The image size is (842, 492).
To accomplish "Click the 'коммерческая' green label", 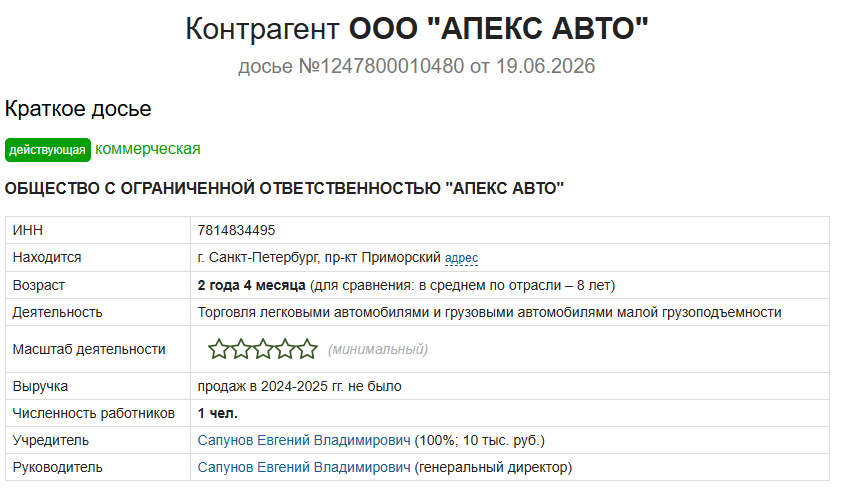I will pyautogui.click(x=148, y=149).
